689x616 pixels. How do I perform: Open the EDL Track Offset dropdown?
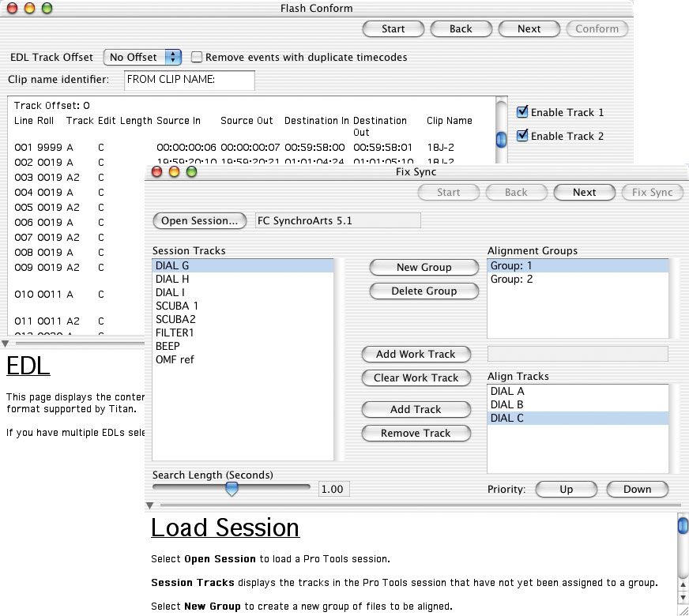click(142, 57)
